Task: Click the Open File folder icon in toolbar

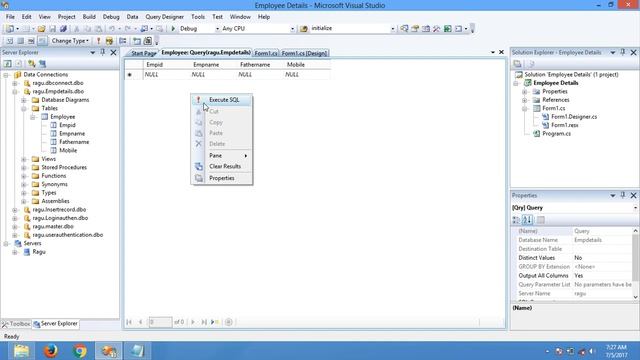Action: click(41, 29)
